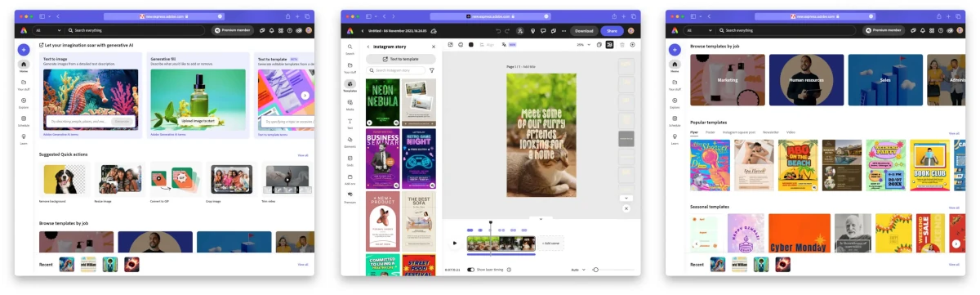Click the Safari share icon in left window
Image resolution: width=980 pixels, height=295 pixels.
tap(287, 16)
